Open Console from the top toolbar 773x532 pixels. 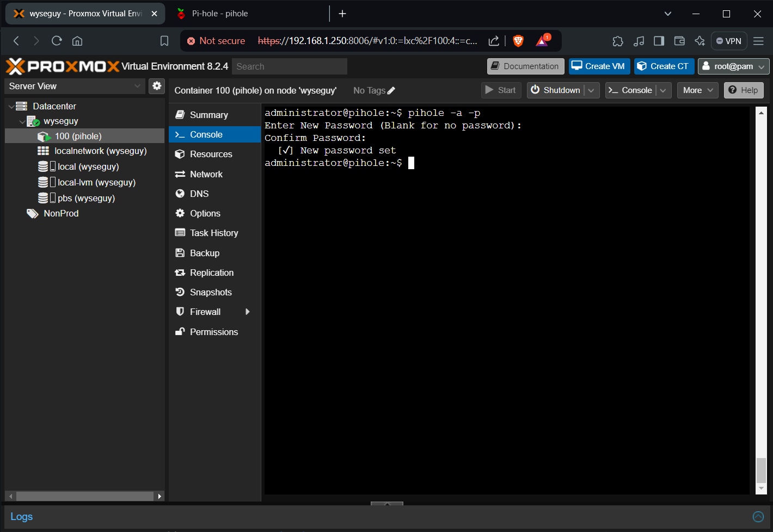pyautogui.click(x=631, y=90)
